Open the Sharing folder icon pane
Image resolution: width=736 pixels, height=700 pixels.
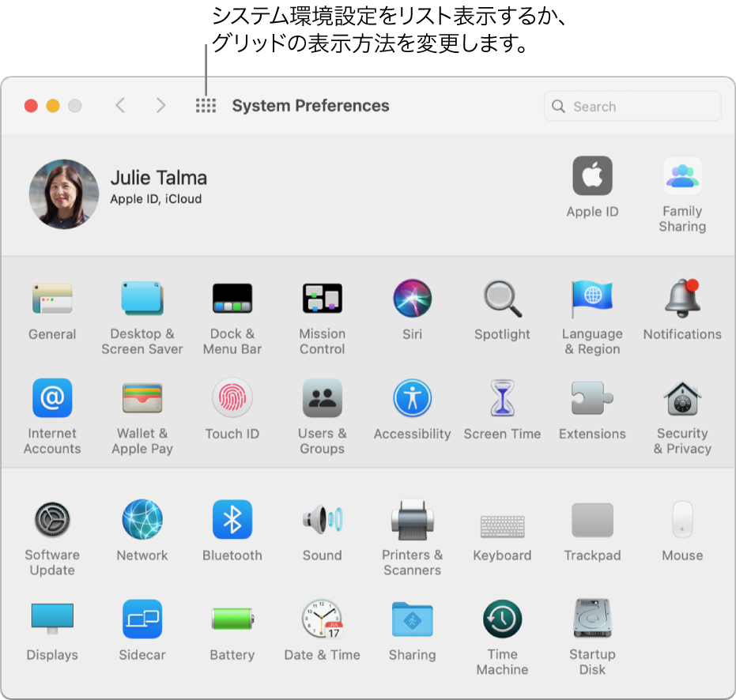[x=412, y=619]
